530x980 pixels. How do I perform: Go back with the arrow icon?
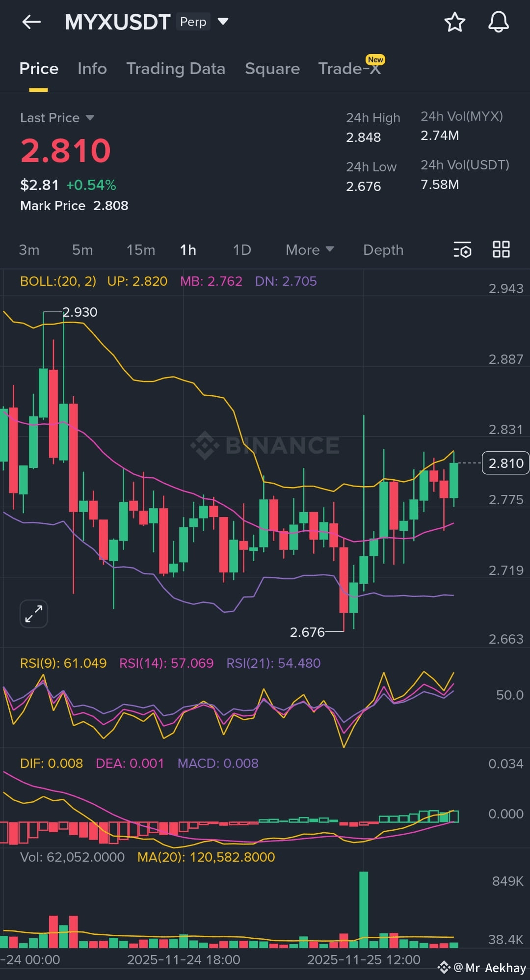31,22
